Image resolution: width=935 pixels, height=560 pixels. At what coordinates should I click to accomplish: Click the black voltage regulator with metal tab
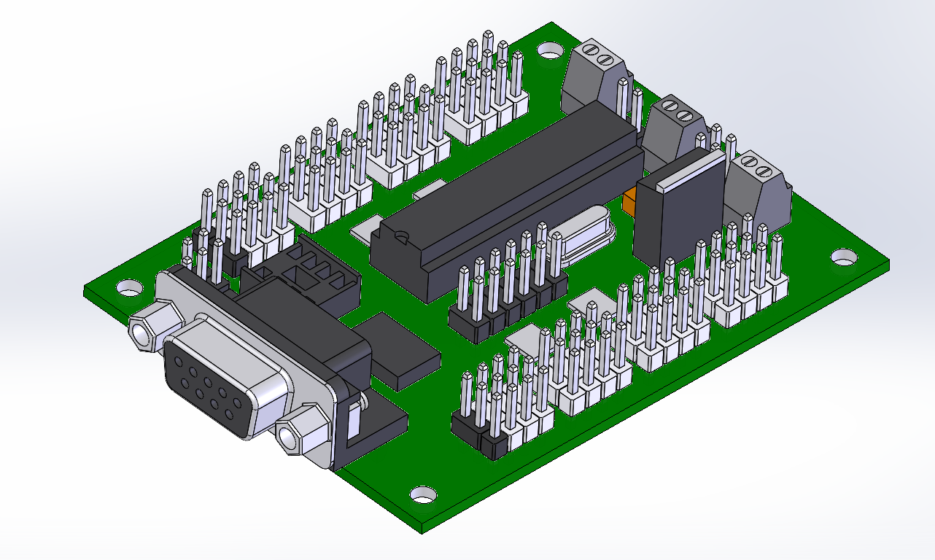(x=678, y=206)
